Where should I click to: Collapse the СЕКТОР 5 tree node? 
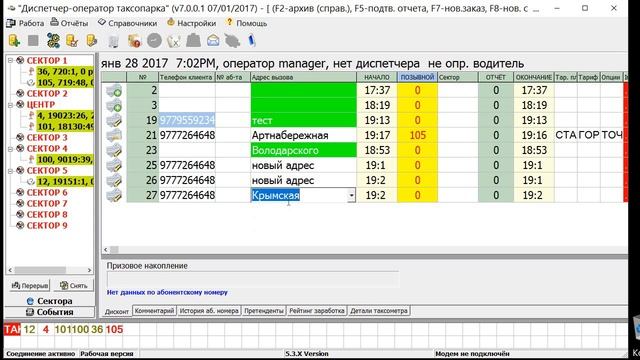[x=11, y=171]
